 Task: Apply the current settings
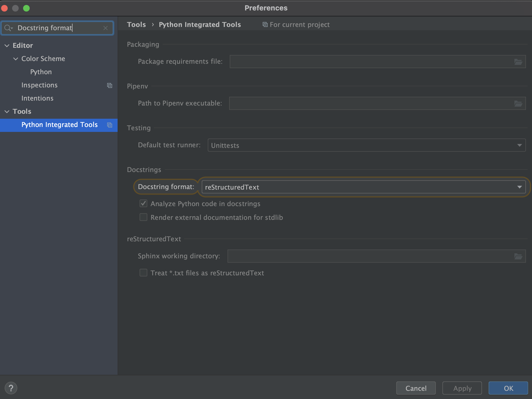(462, 388)
